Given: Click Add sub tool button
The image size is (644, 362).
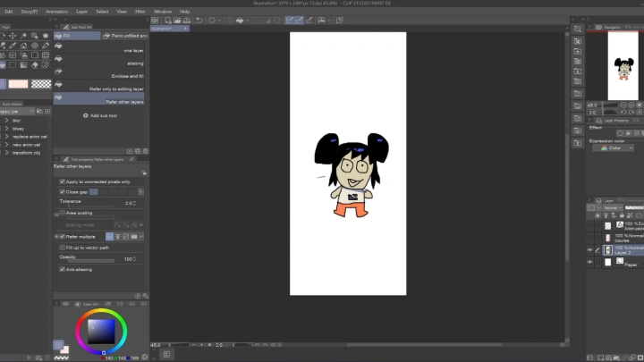Looking at the screenshot, I should pos(100,115).
